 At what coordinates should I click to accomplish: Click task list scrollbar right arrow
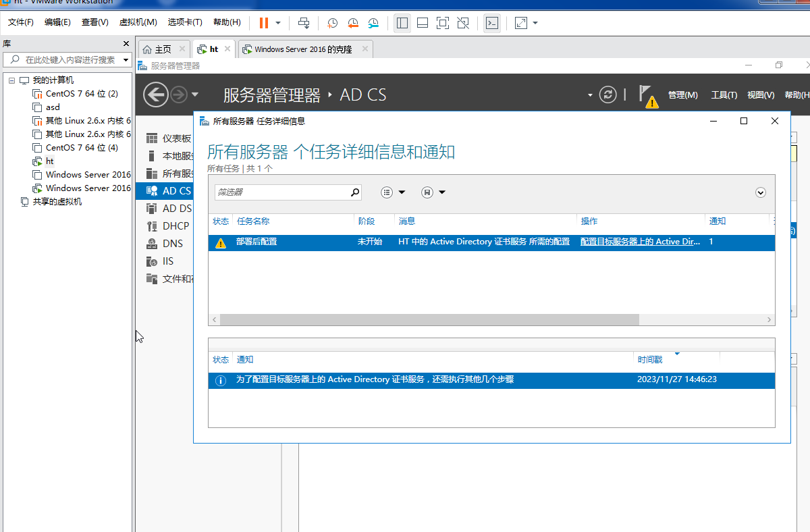(769, 319)
